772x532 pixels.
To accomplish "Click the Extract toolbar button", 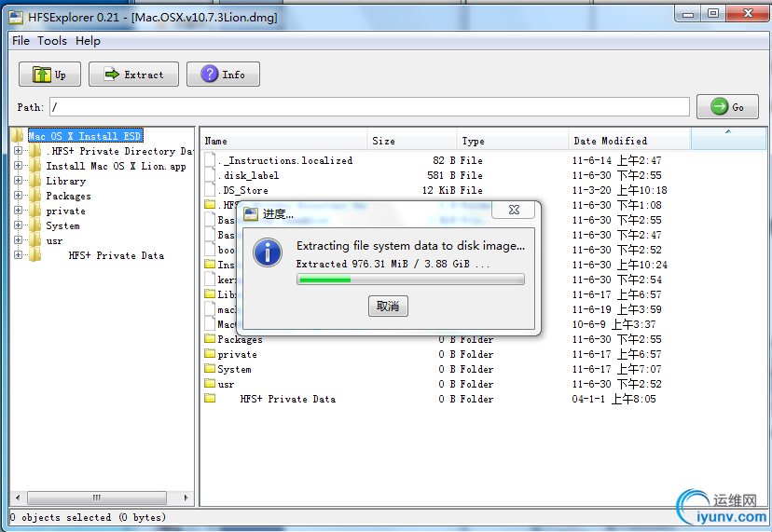I will pyautogui.click(x=133, y=75).
